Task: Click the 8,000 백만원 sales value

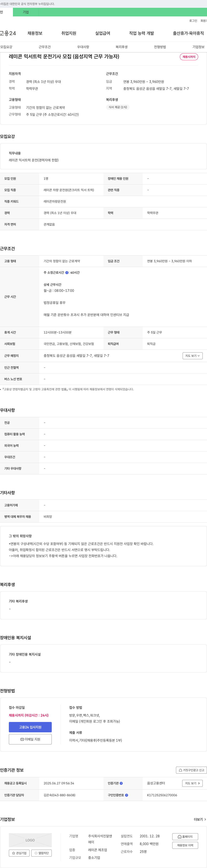Action: pyautogui.click(x=149, y=844)
